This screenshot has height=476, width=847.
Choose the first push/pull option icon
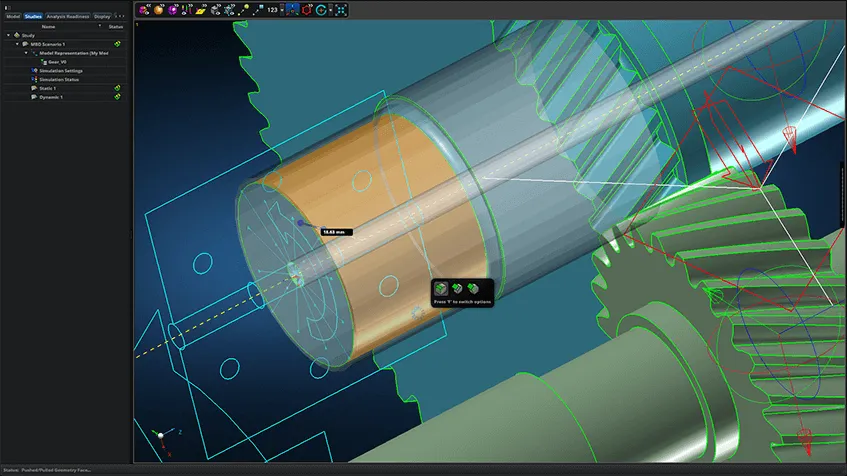[441, 289]
